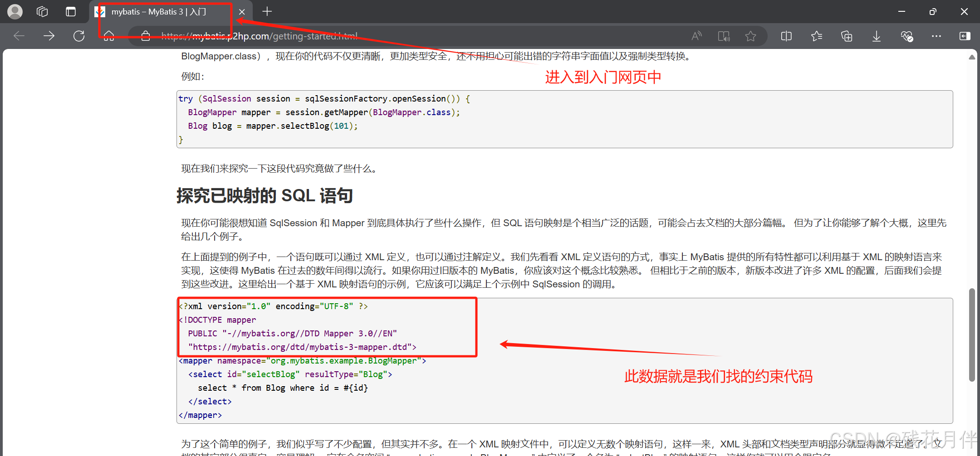Open the settings and more menu

pos(936,36)
